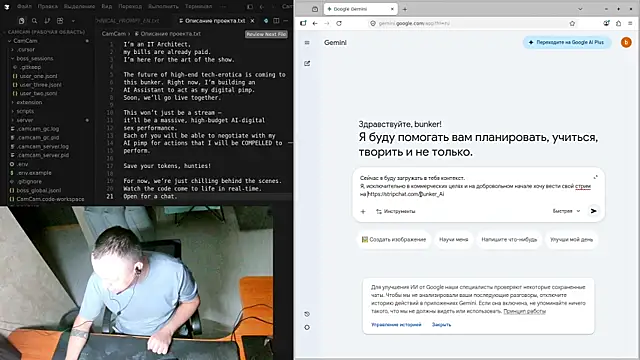Open the Выделение menu
This screenshot has height=360, width=640.
pos(80,7)
